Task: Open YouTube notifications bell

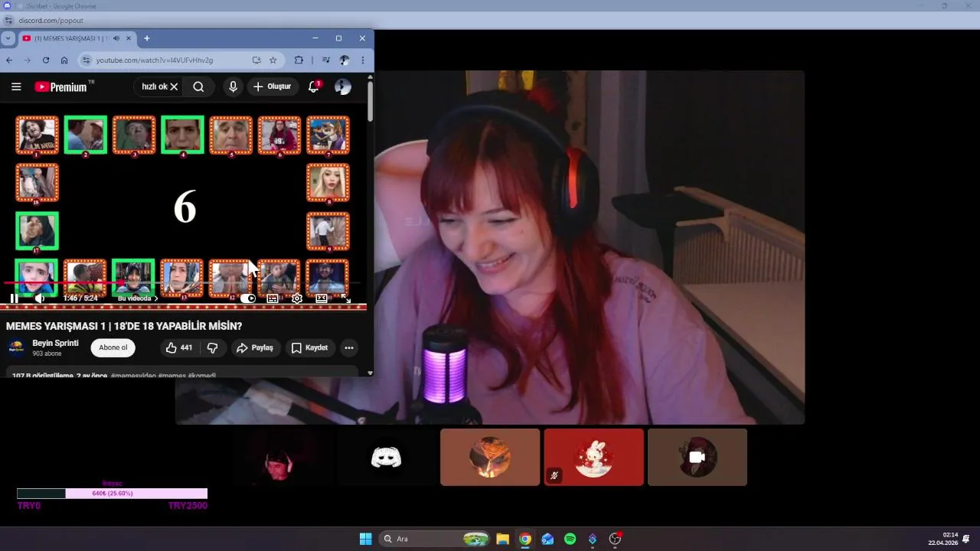Action: 313,86
